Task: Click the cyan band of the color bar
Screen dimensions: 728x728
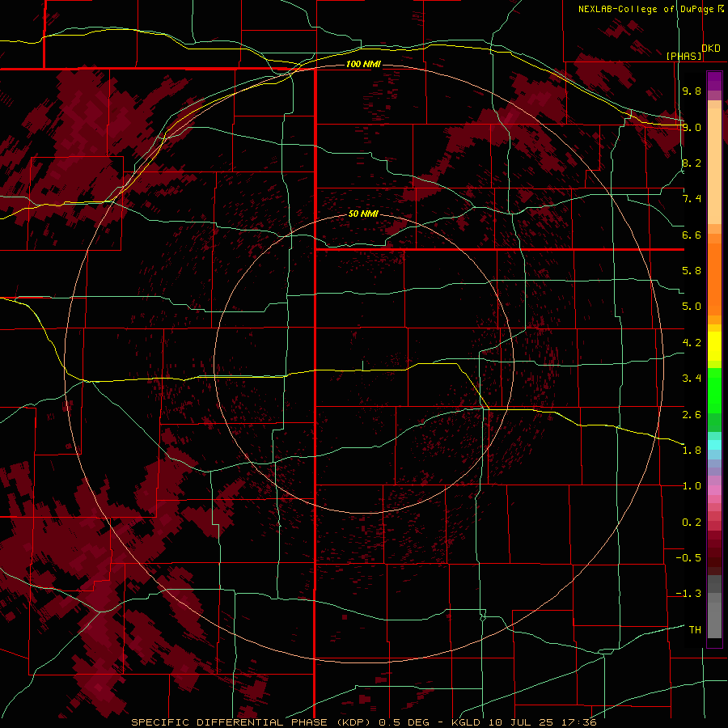Action: (x=714, y=444)
